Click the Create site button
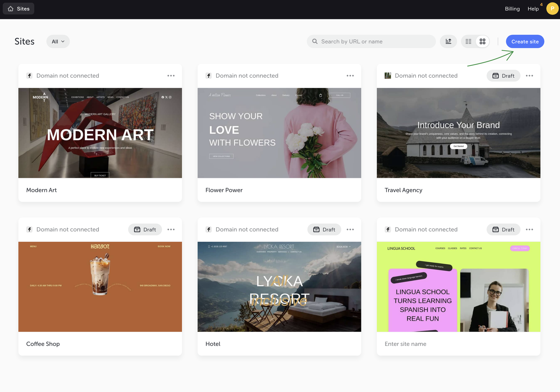Image resolution: width=560 pixels, height=392 pixels. pos(525,41)
